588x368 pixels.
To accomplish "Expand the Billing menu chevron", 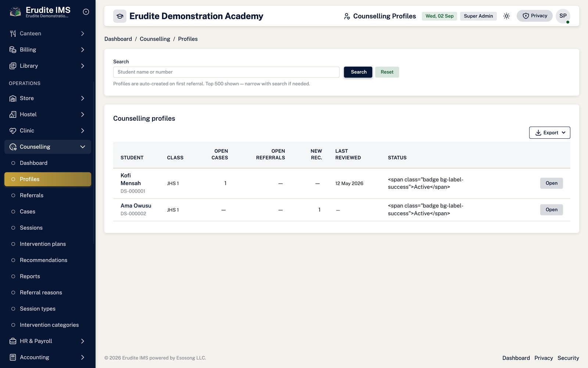I will [83, 50].
